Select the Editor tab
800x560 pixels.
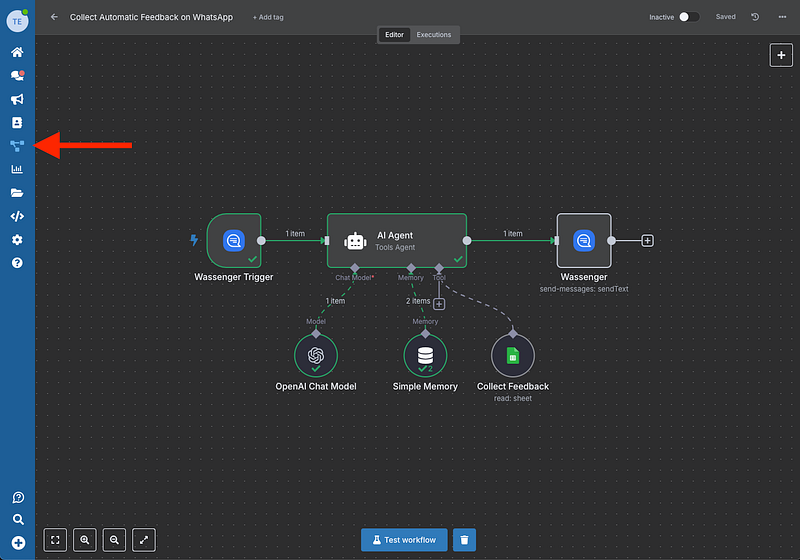click(x=394, y=35)
